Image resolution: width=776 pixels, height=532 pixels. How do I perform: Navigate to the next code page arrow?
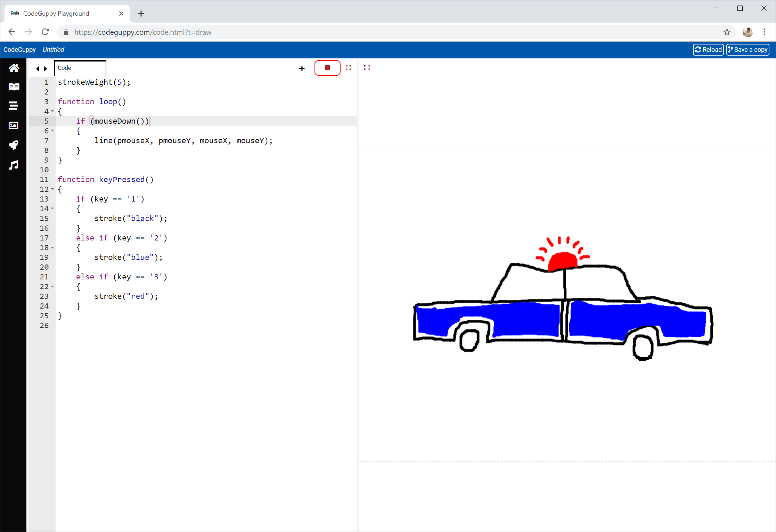tap(46, 68)
